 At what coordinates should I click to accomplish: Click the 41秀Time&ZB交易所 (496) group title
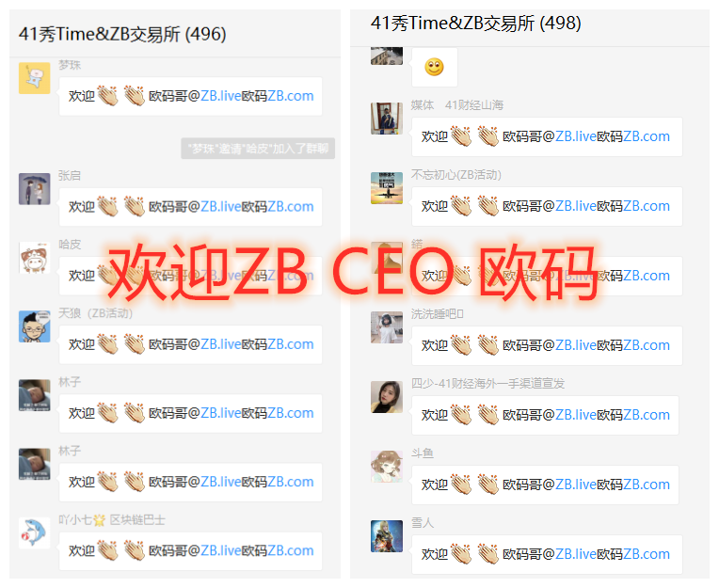(122, 34)
